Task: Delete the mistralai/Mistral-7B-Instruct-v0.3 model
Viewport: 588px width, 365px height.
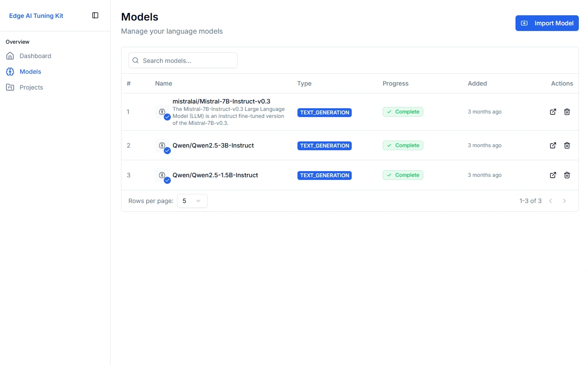Action: click(567, 112)
